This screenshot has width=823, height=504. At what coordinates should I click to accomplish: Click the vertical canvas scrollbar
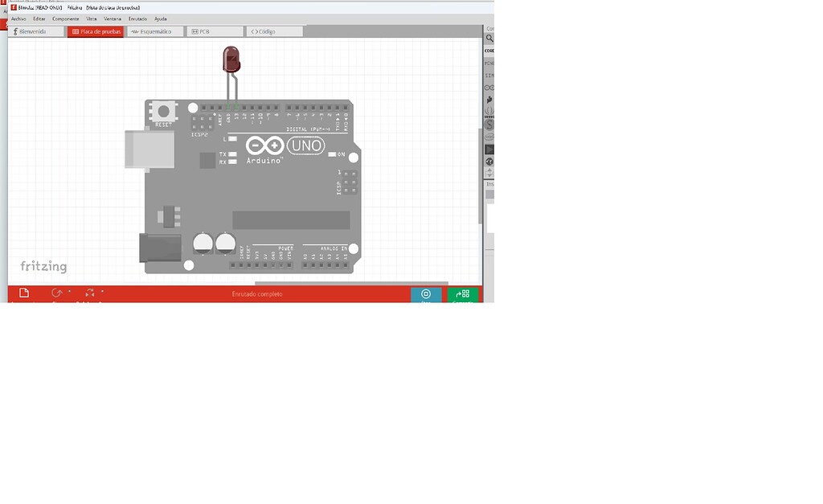click(x=481, y=176)
